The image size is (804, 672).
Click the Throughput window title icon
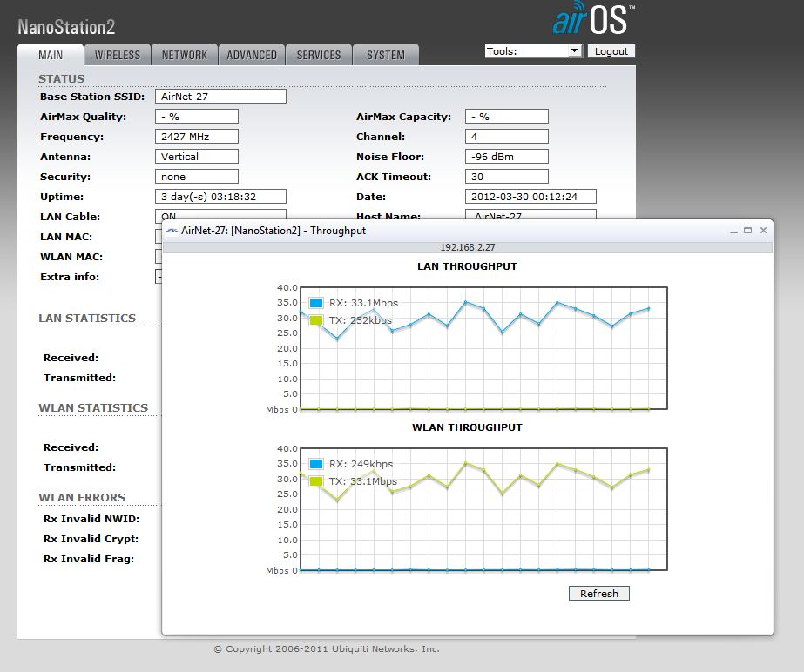172,231
